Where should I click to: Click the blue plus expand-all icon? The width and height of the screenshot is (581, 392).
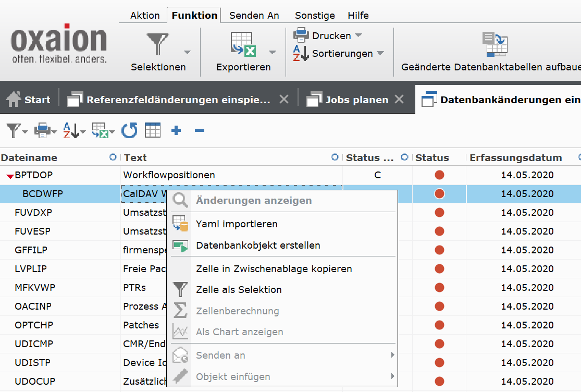pyautogui.click(x=176, y=130)
